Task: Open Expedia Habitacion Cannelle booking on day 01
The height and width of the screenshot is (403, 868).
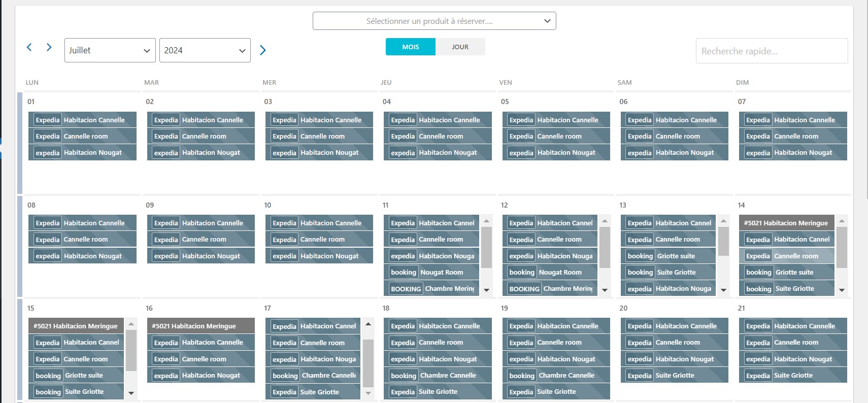Action: [x=82, y=120]
